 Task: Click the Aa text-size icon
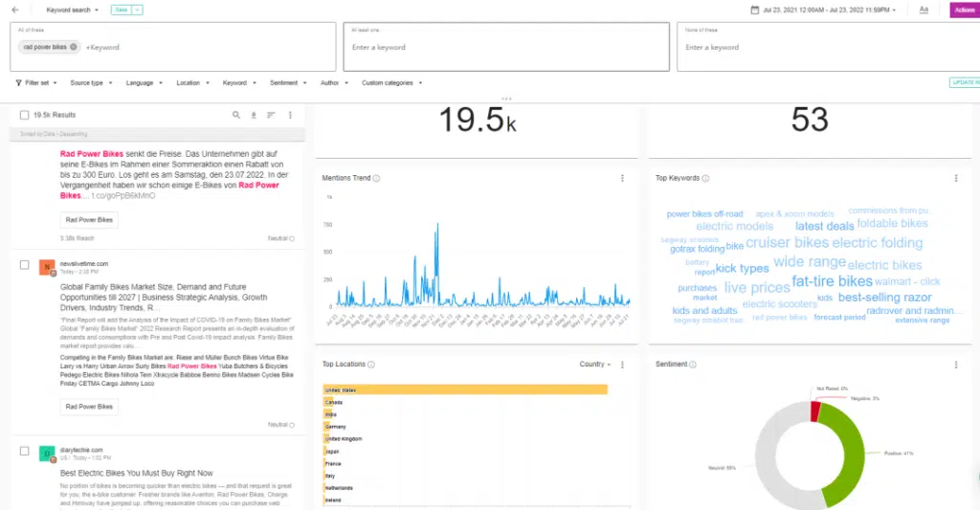tap(924, 10)
